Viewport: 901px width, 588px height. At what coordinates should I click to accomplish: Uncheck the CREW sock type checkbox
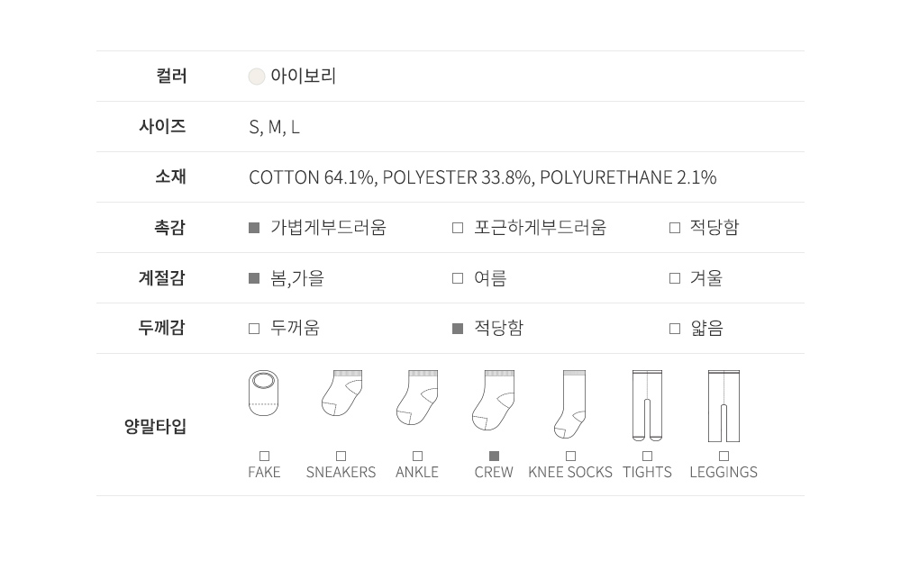494,457
